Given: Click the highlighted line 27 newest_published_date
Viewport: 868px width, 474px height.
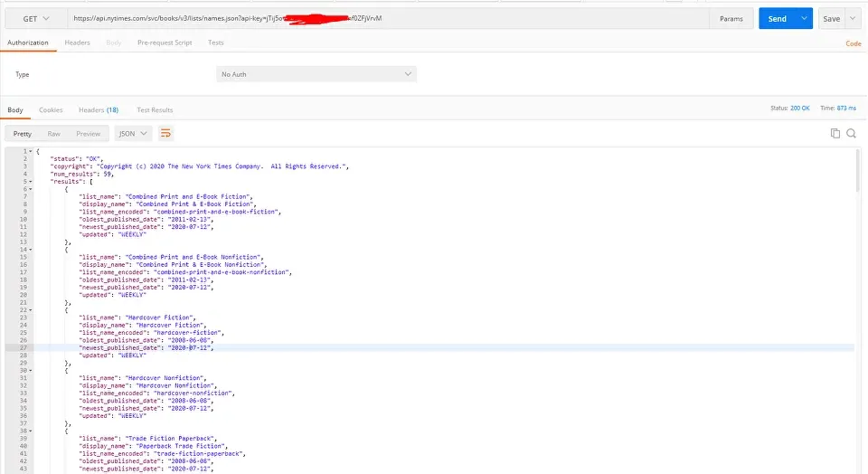Looking at the screenshot, I should 146,347.
